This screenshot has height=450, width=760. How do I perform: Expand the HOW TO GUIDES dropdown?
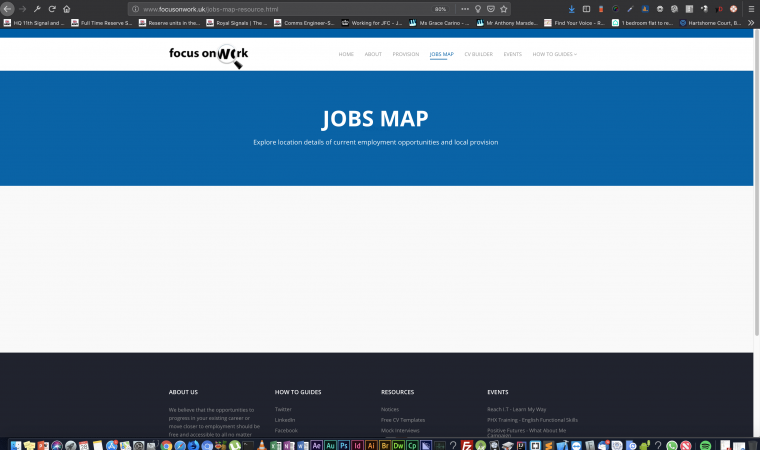pos(554,54)
